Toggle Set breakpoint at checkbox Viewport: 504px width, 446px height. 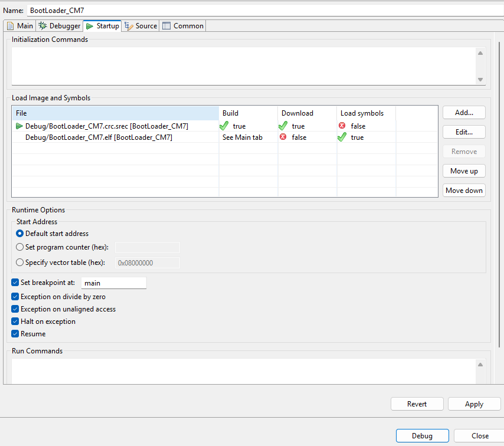(x=15, y=283)
